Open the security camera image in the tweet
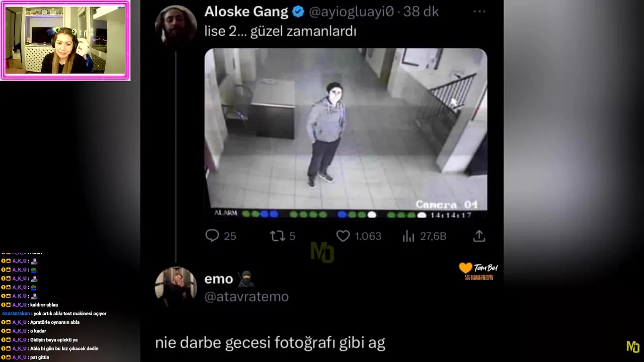 click(346, 134)
